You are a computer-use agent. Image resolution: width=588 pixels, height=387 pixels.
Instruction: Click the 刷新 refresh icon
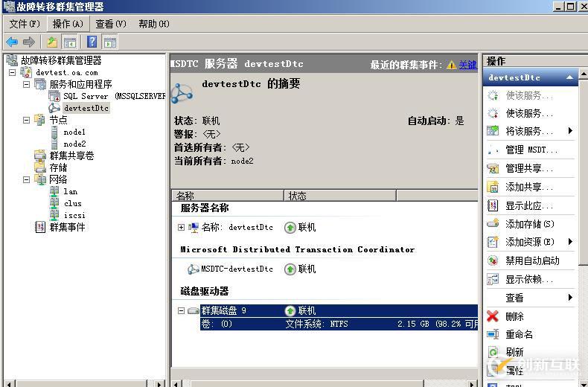point(493,352)
